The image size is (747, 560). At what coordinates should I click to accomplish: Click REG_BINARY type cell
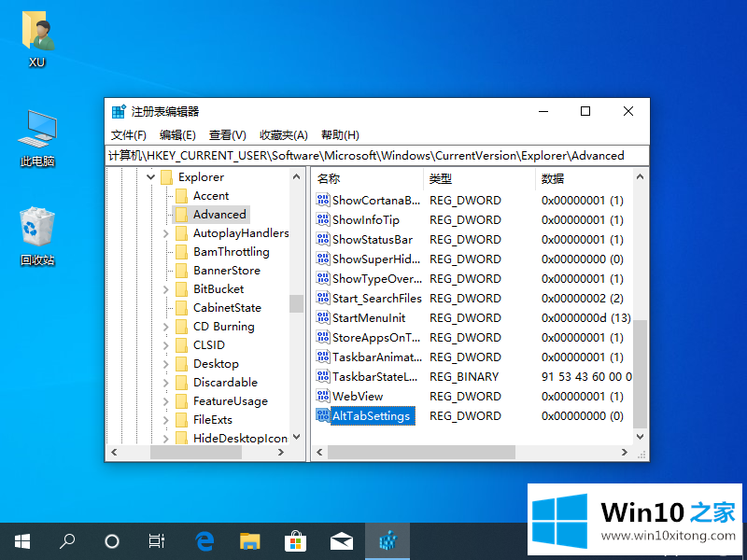pos(464,377)
